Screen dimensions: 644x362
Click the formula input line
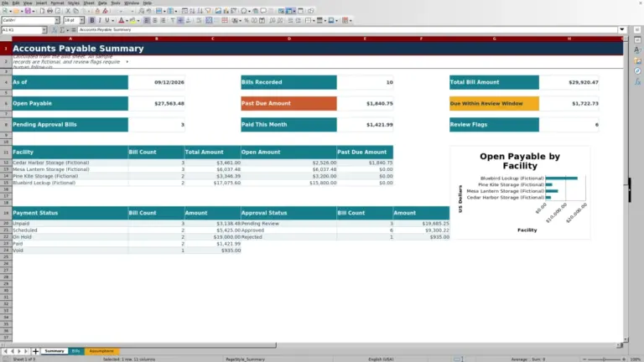[347, 29]
